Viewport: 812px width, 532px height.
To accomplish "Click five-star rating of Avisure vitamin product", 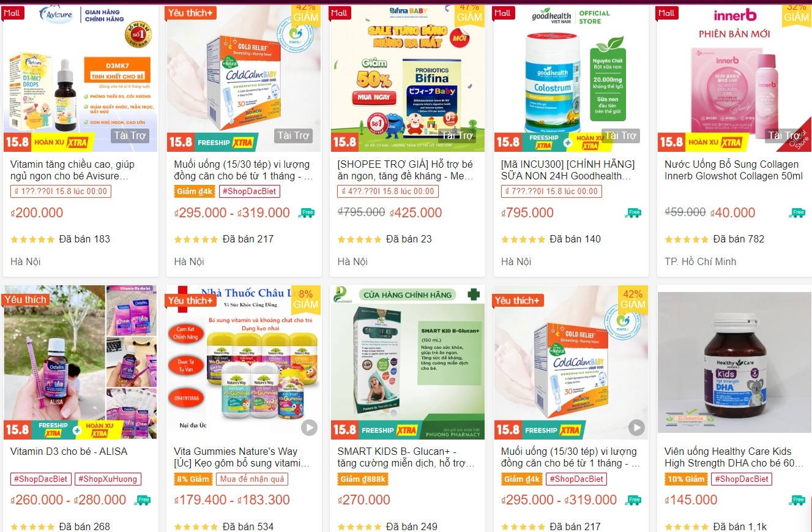I will 33,239.
